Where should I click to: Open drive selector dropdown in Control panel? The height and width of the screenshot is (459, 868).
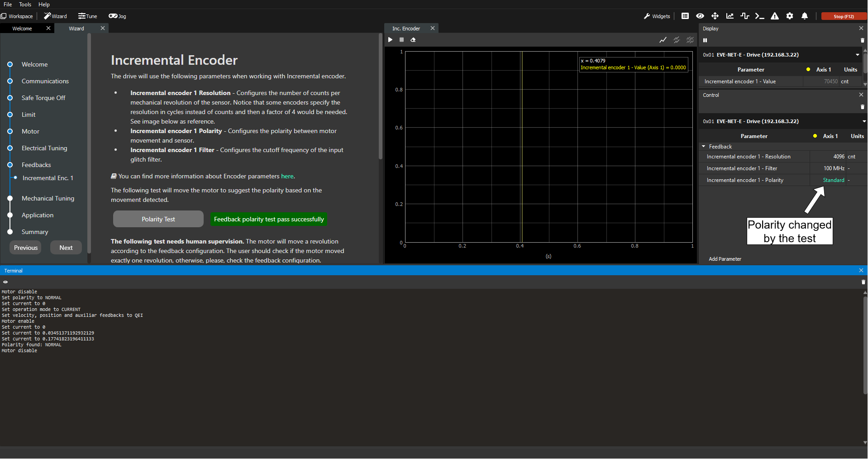click(863, 121)
